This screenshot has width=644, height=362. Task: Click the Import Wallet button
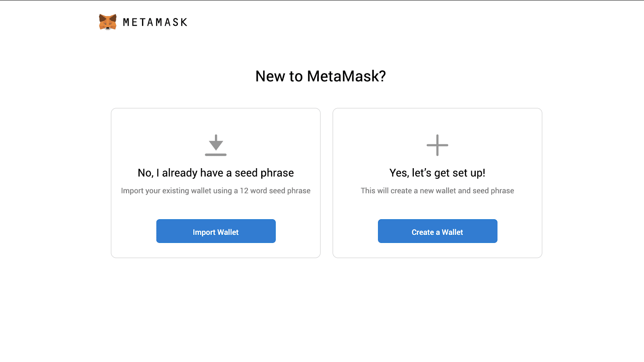click(216, 231)
